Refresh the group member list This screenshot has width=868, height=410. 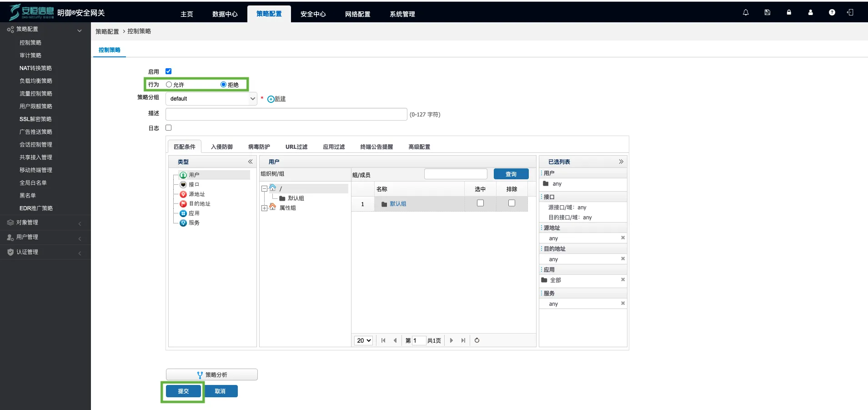[x=477, y=340]
